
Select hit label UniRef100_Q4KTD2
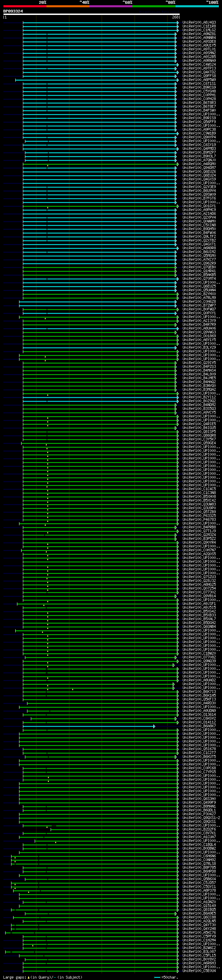[x=199, y=72]
